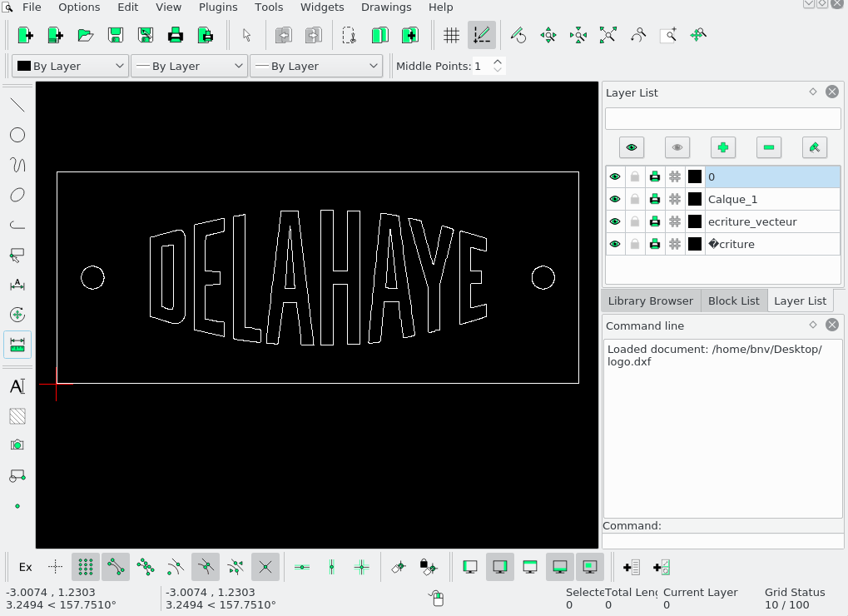Switch to the Block List tab

click(734, 301)
